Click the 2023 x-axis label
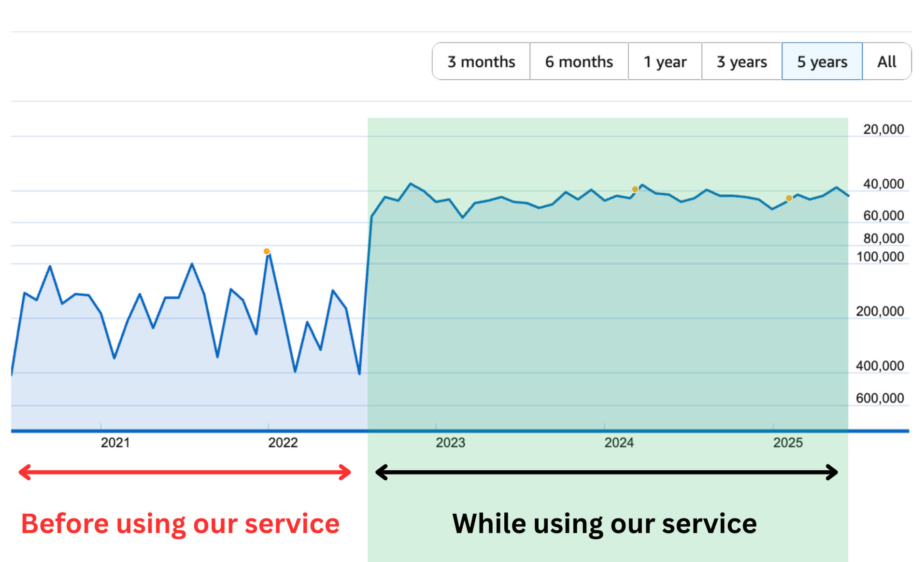The width and height of the screenshot is (924, 562). tap(450, 442)
